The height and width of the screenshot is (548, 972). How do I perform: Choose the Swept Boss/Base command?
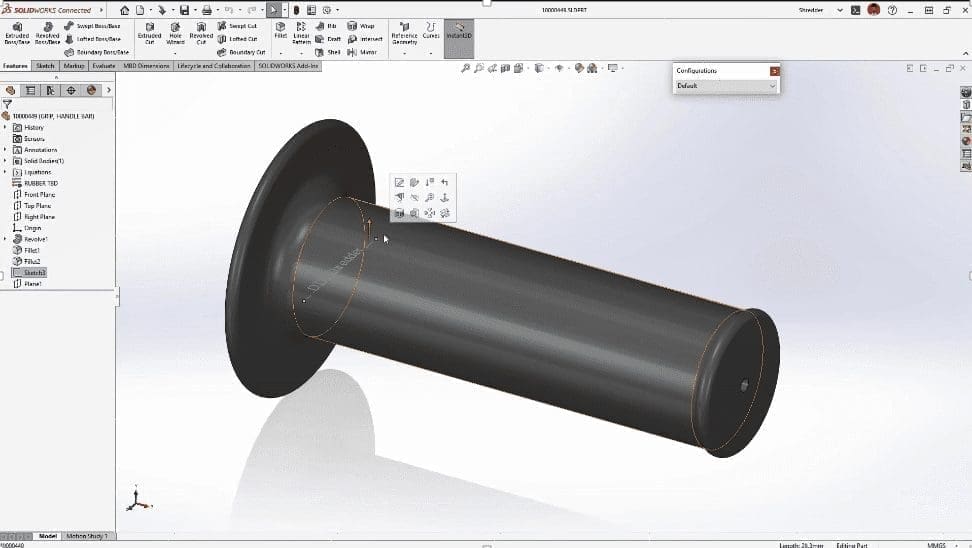[x=92, y=26]
